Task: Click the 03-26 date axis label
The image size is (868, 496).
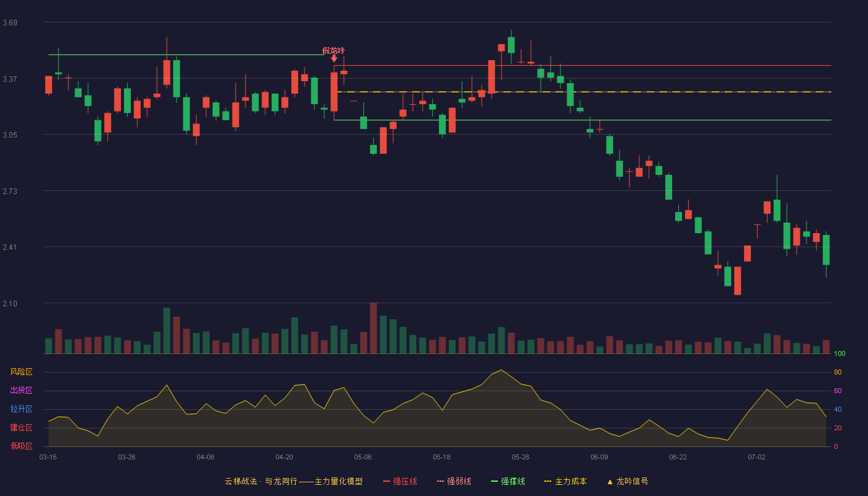Action: (x=126, y=457)
